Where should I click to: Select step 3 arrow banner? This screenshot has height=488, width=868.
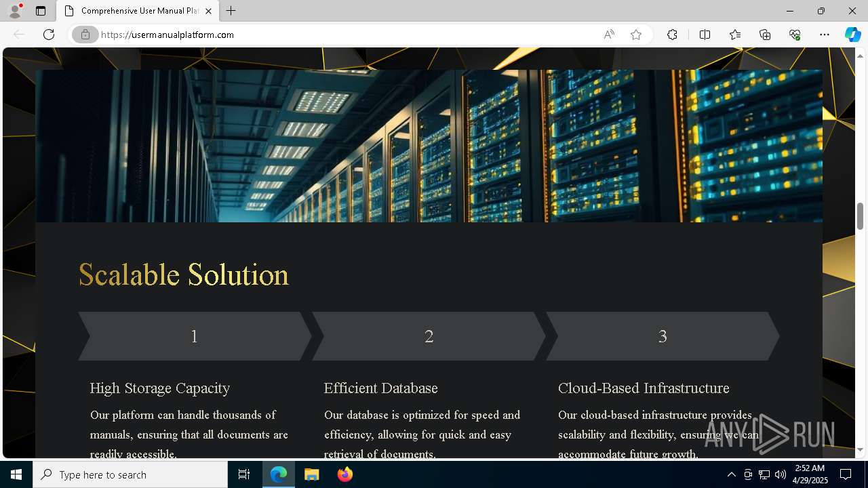[x=663, y=336]
